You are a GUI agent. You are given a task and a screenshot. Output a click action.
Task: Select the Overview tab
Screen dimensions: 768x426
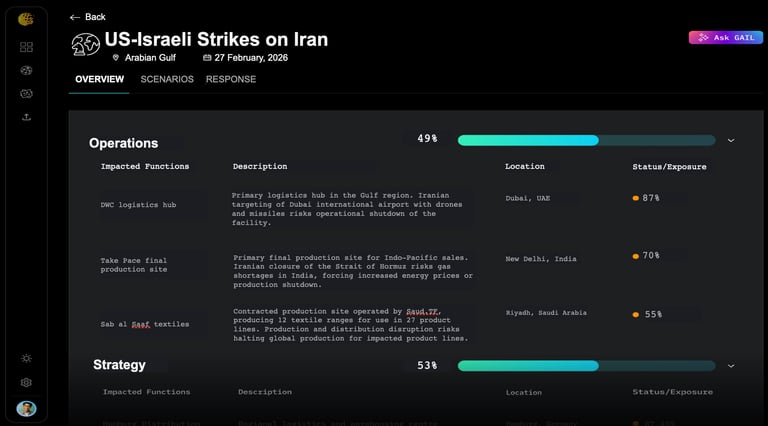pyautogui.click(x=99, y=79)
